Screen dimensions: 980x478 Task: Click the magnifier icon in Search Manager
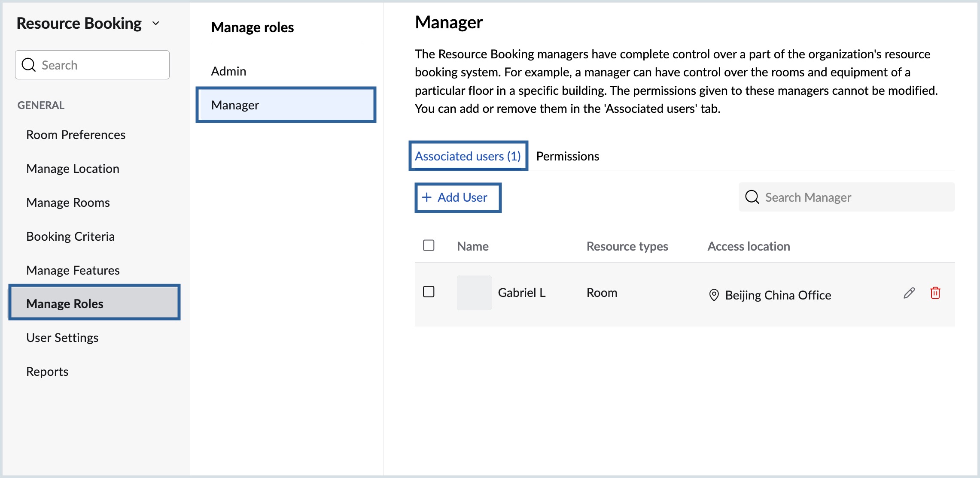click(752, 197)
